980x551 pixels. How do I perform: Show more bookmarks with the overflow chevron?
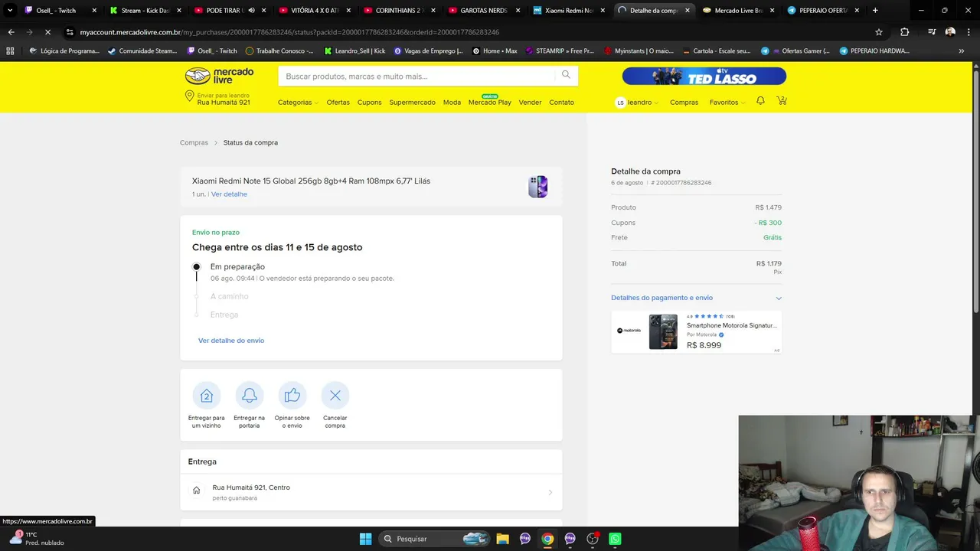(962, 51)
